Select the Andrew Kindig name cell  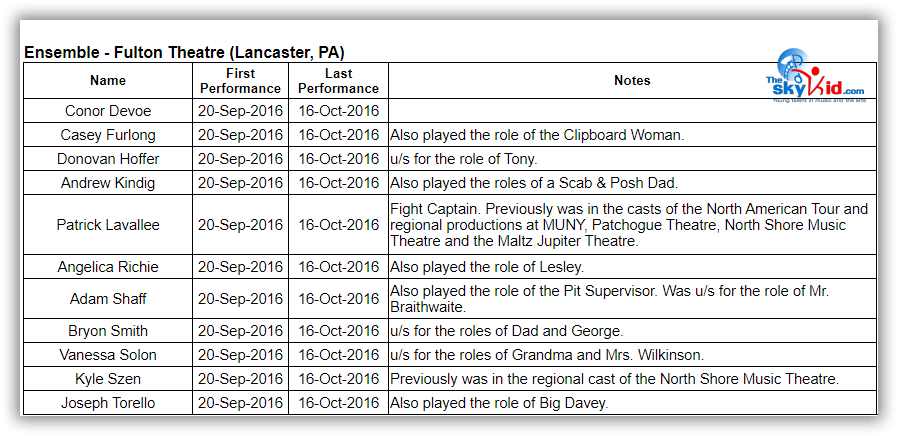[x=108, y=183]
